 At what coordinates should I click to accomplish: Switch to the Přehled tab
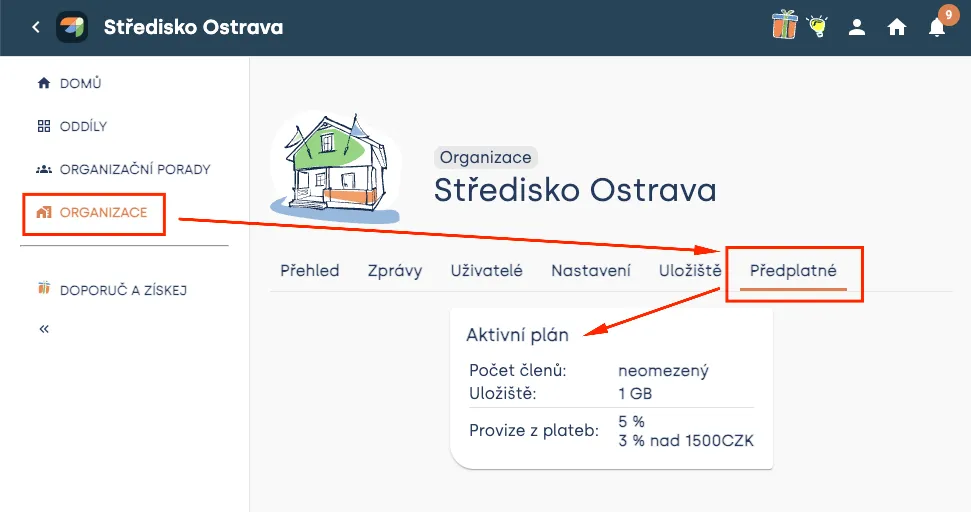pos(310,271)
